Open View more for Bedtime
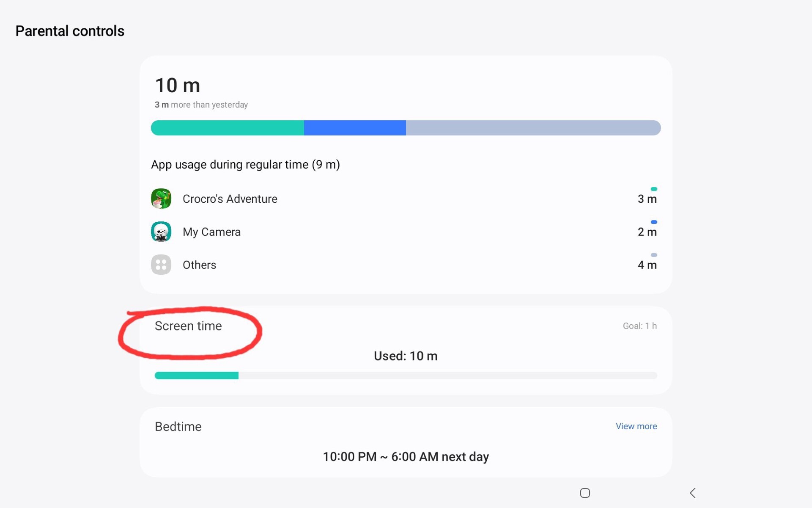This screenshot has width=812, height=508. (x=636, y=426)
